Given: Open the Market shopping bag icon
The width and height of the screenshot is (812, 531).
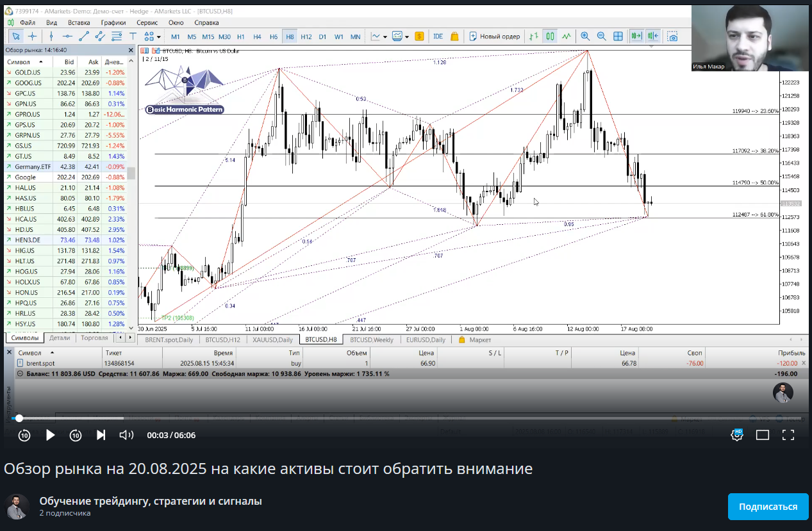Looking at the screenshot, I should point(454,37).
